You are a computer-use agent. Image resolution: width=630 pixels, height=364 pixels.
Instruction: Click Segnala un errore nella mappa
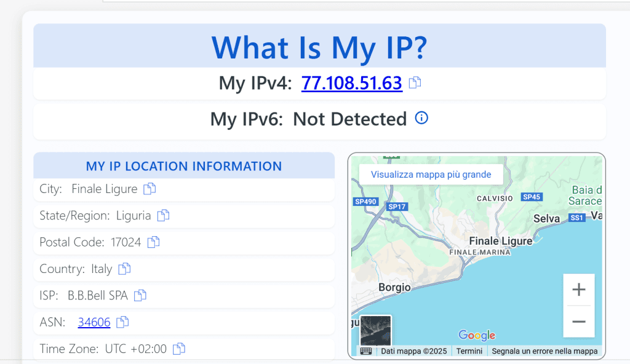click(544, 351)
